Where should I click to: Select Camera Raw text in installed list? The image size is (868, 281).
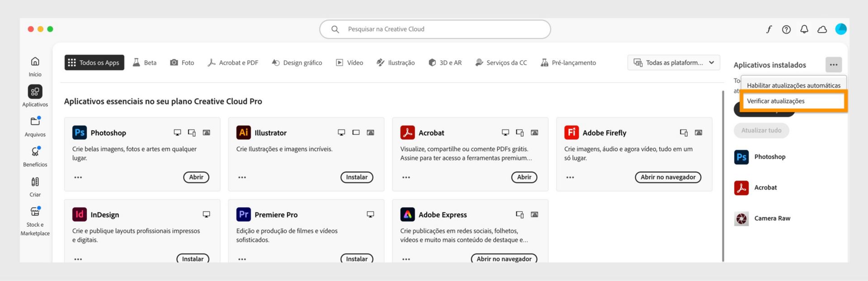772,219
